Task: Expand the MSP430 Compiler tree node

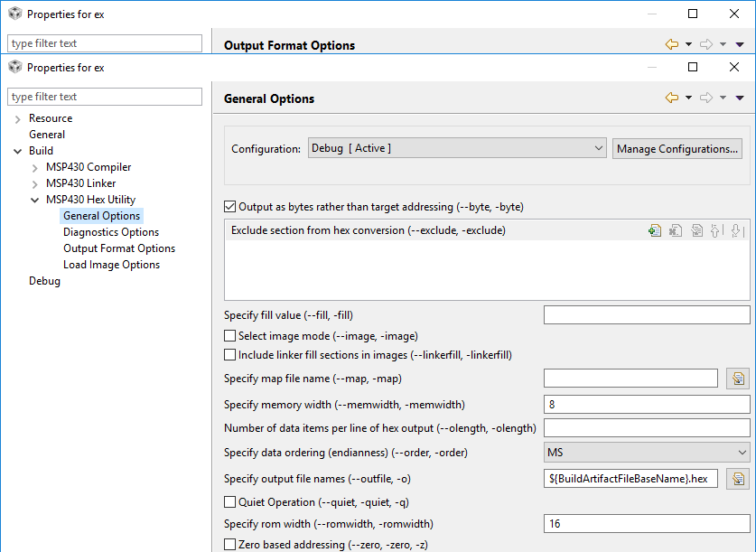Action: (35, 167)
